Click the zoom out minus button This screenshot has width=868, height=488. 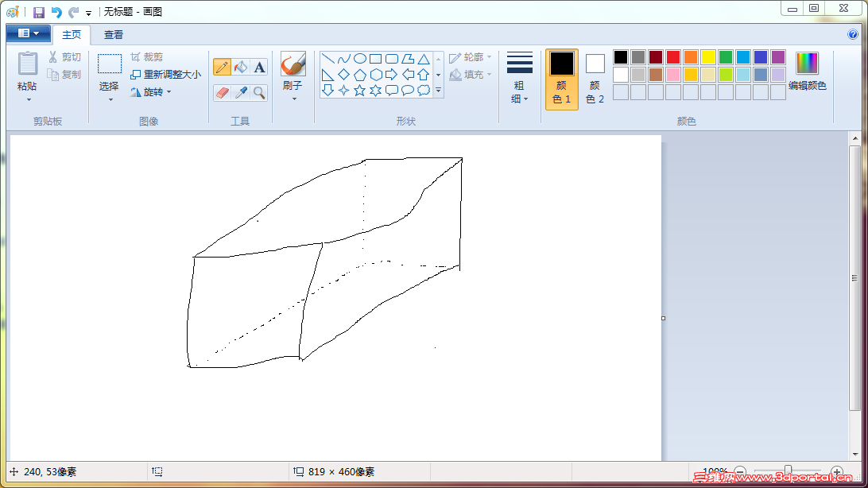click(x=740, y=472)
